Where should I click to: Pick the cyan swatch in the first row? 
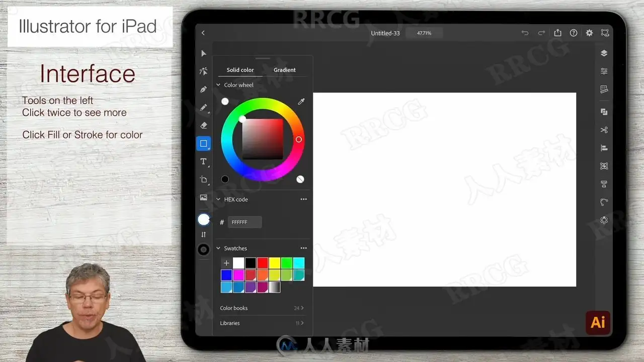click(299, 263)
